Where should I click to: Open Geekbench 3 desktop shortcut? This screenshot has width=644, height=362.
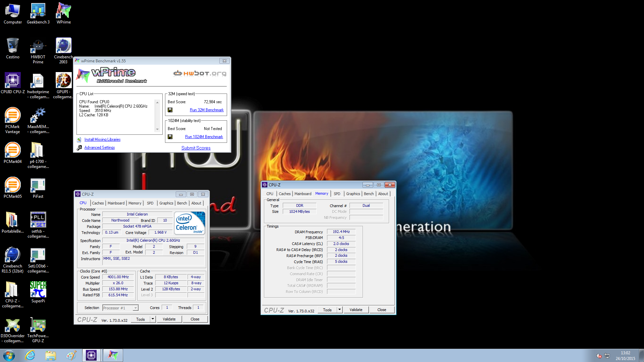click(38, 14)
